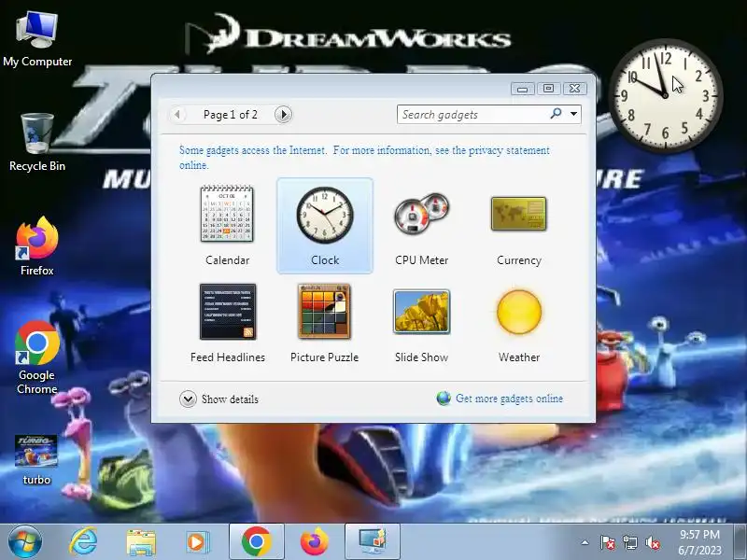Pick the Currency gadget
This screenshot has width=747, height=560.
pyautogui.click(x=519, y=225)
